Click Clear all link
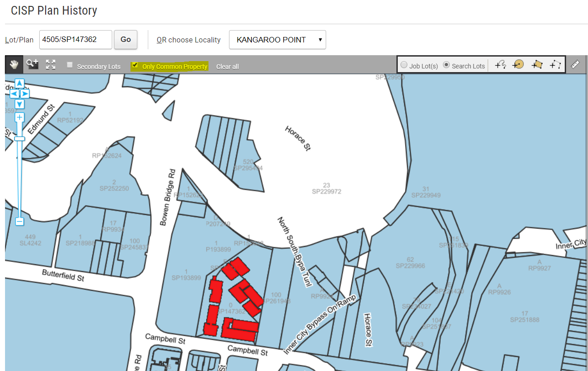The height and width of the screenshot is (371, 588). [228, 67]
